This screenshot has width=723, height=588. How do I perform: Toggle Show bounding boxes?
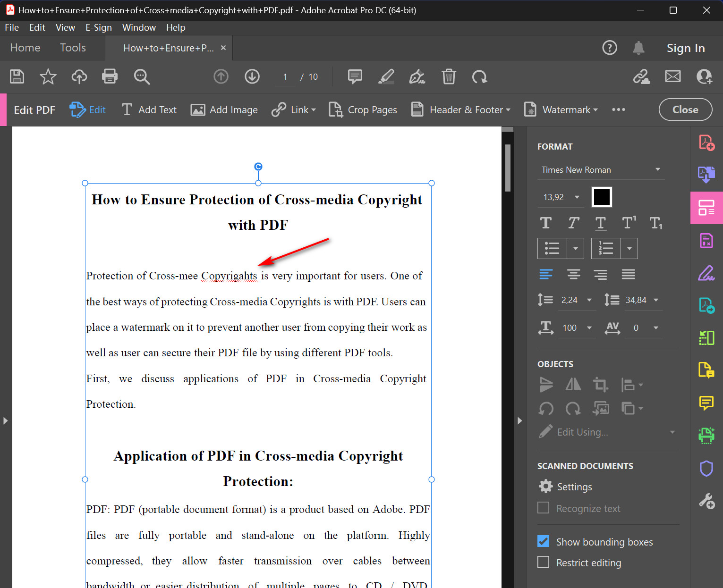(543, 541)
